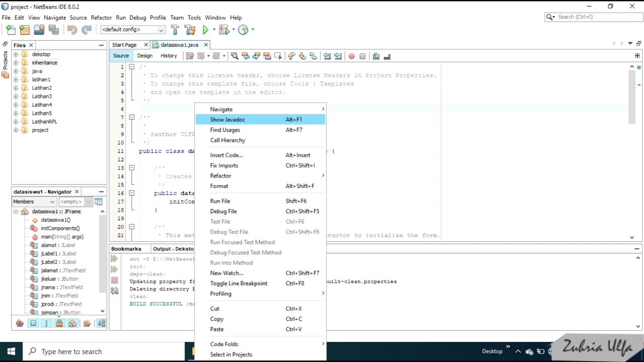
Task: Click the Find Previous Occurrence icon
Action: pos(246,56)
